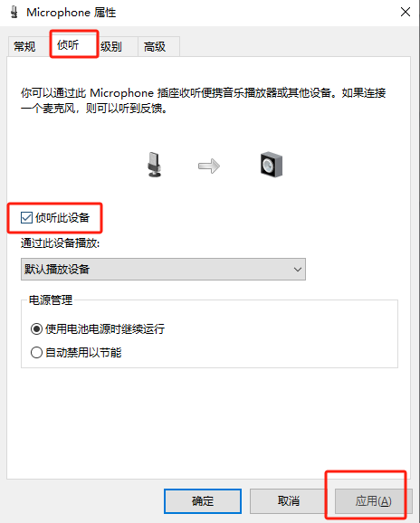Expand the chevron arrow on playback device combo box
Image resolution: width=420 pixels, height=523 pixels.
tap(298, 269)
